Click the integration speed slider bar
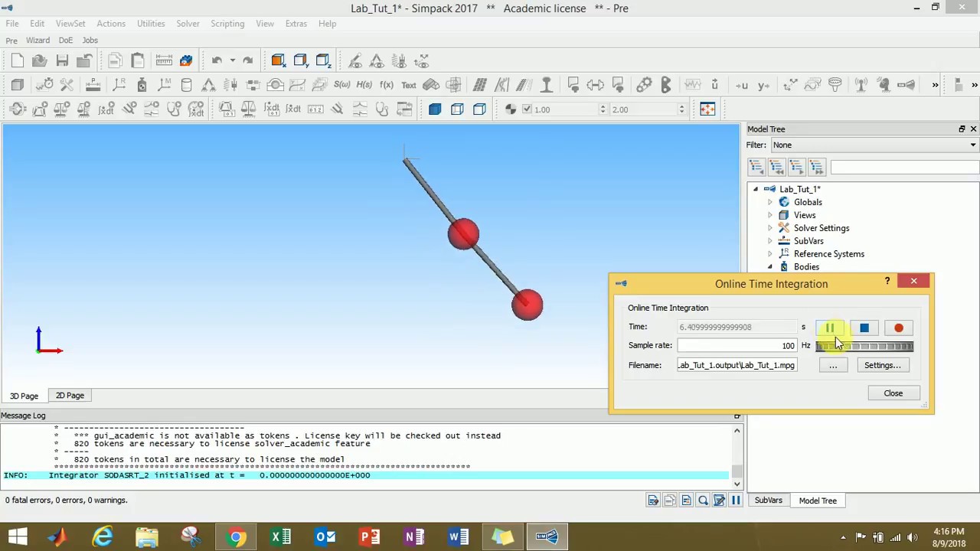The image size is (980, 551). (x=864, y=347)
